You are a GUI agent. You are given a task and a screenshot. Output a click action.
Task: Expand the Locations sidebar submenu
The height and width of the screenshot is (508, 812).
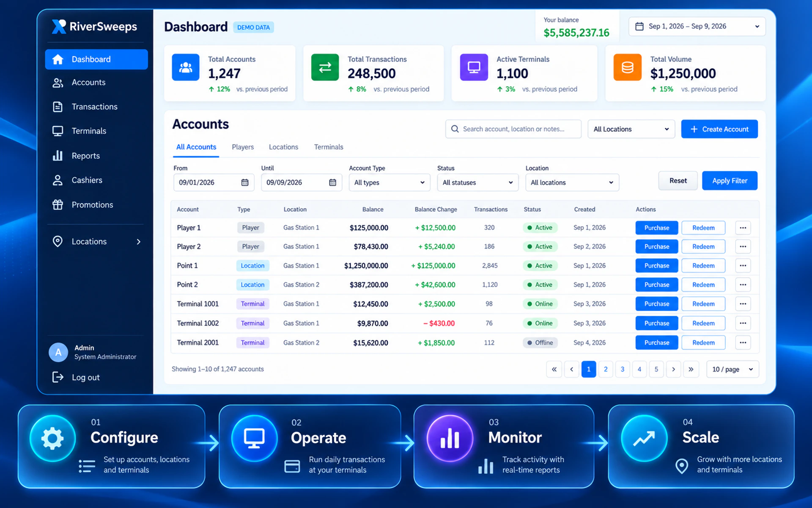coord(138,242)
